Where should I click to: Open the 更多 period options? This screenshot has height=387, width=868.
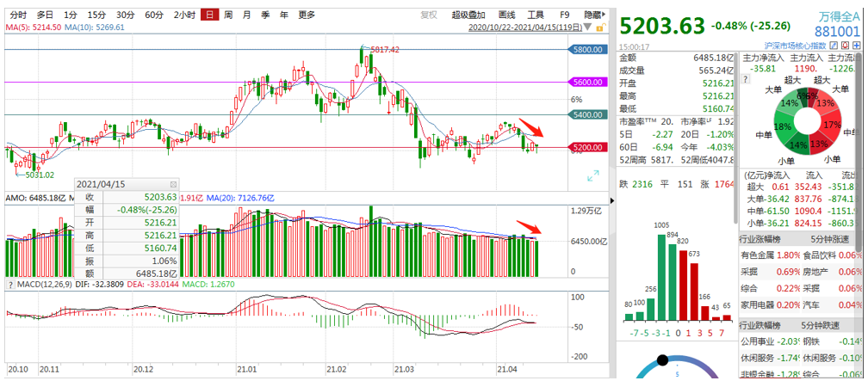click(307, 15)
